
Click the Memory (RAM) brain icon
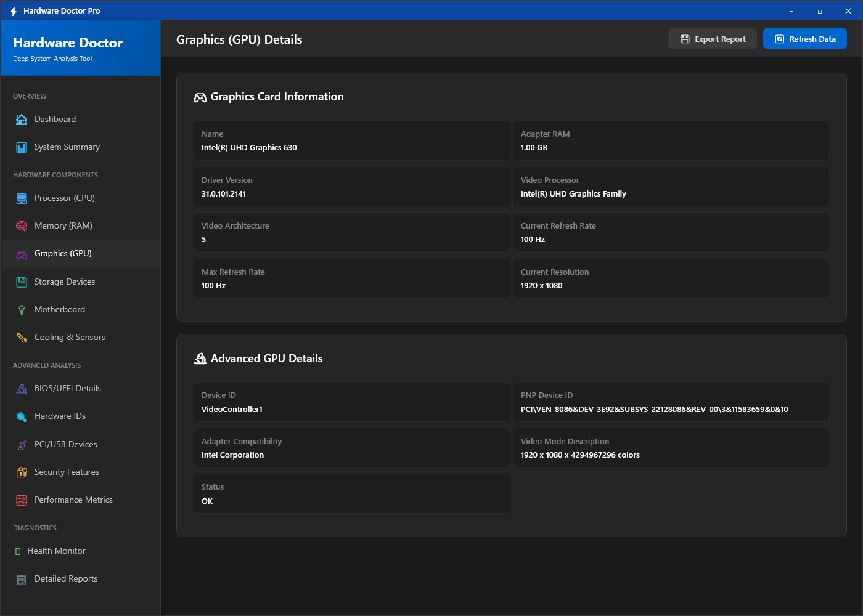(x=22, y=226)
